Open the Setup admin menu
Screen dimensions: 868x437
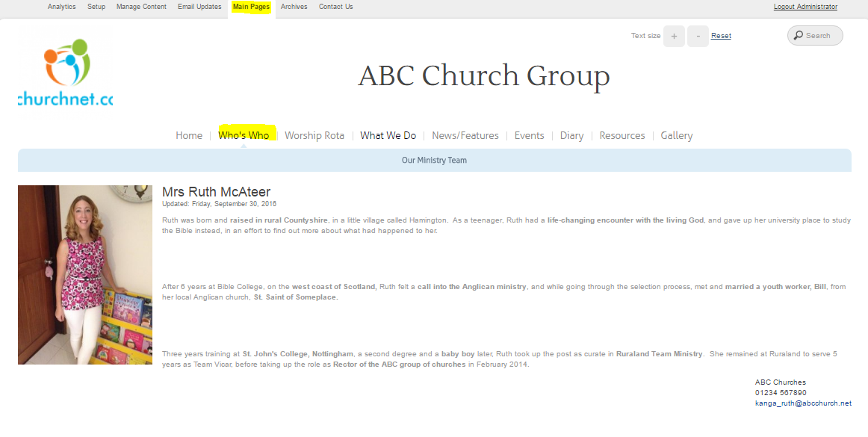[x=96, y=7]
